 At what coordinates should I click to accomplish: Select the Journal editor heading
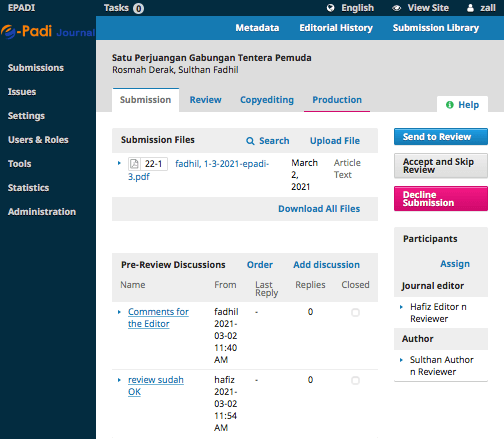pos(433,286)
